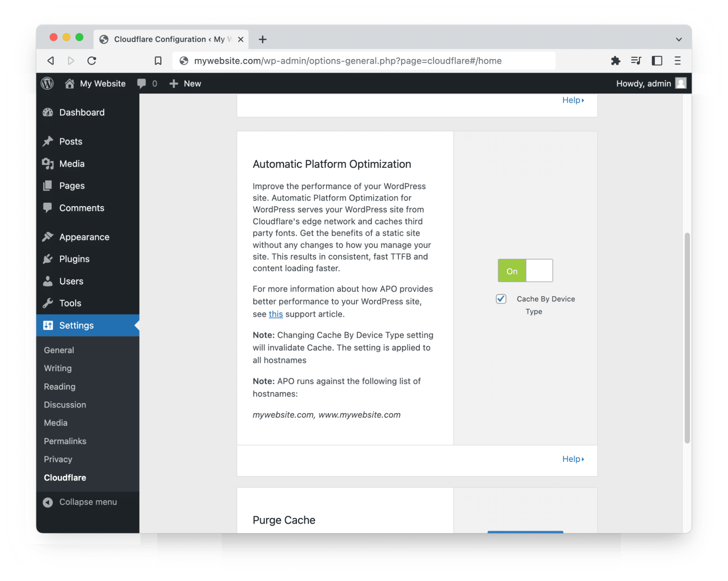Select the Posts pushpin icon

[48, 141]
